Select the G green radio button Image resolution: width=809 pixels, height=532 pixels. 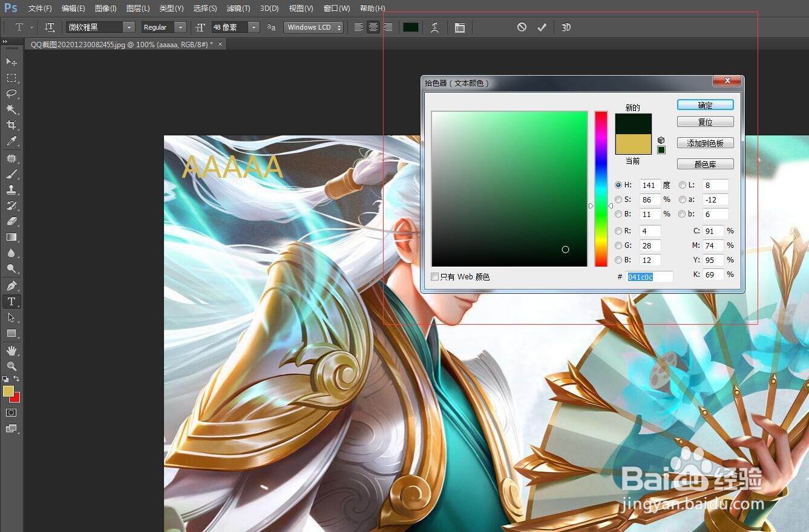point(618,245)
